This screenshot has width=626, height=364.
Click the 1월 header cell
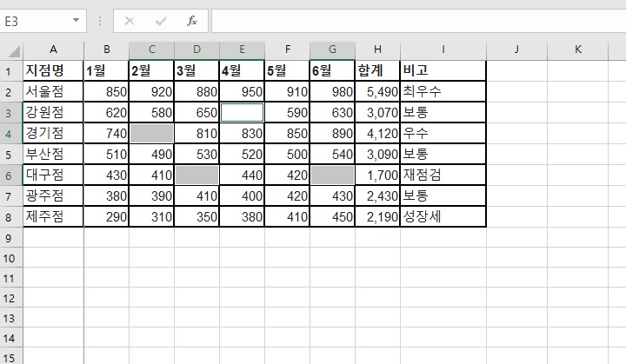point(106,70)
